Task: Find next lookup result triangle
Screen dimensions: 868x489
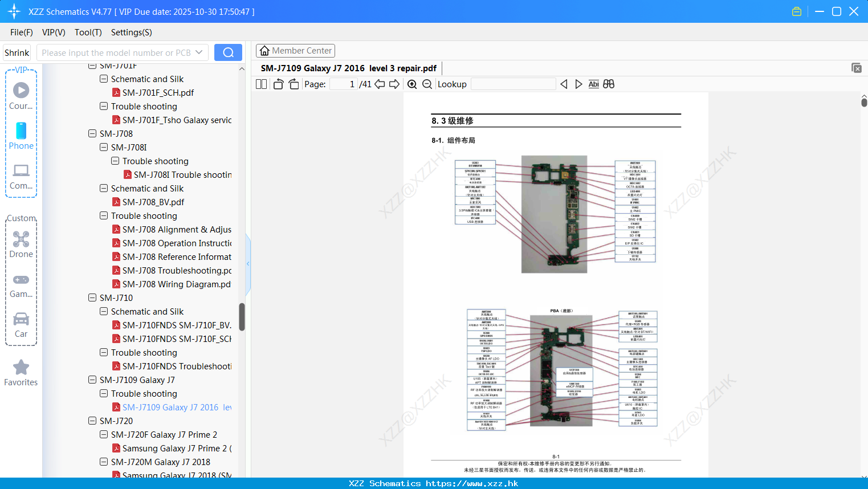Action: pos(578,84)
